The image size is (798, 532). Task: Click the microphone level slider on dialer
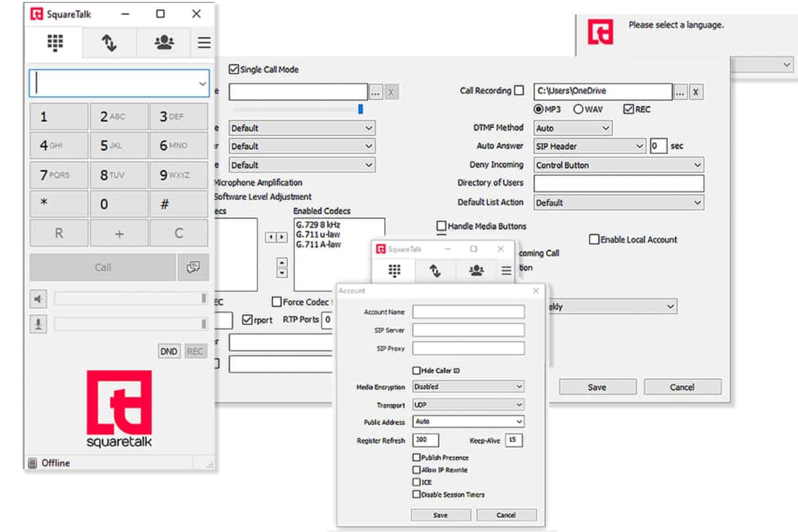131,324
